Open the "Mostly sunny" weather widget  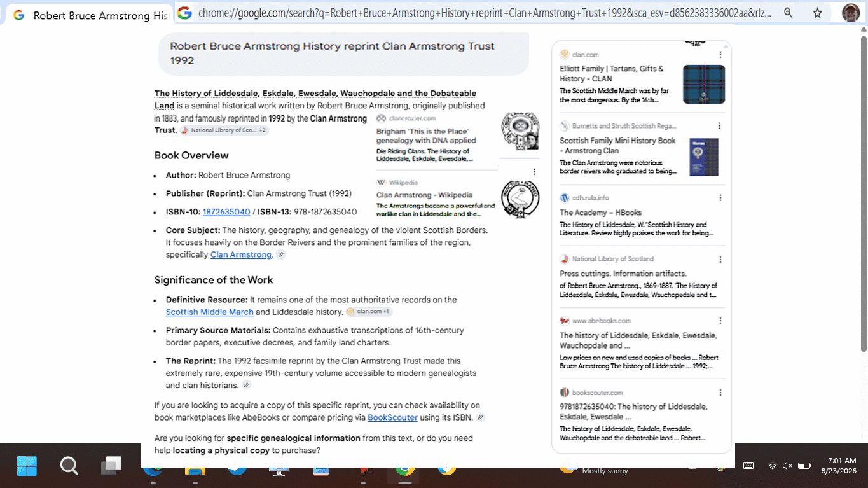coord(595,470)
